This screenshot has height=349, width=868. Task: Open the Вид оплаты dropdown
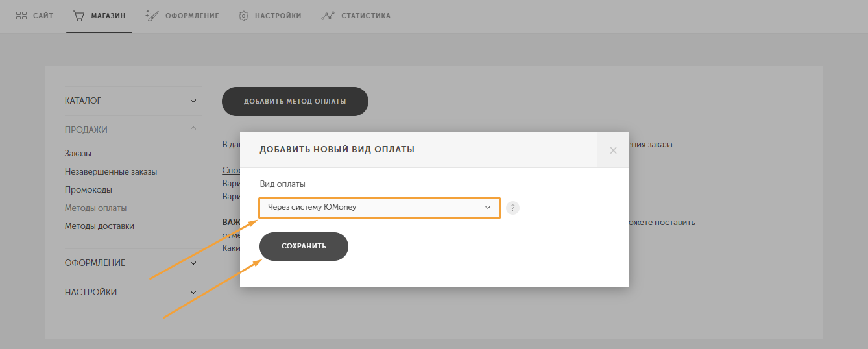pos(380,208)
